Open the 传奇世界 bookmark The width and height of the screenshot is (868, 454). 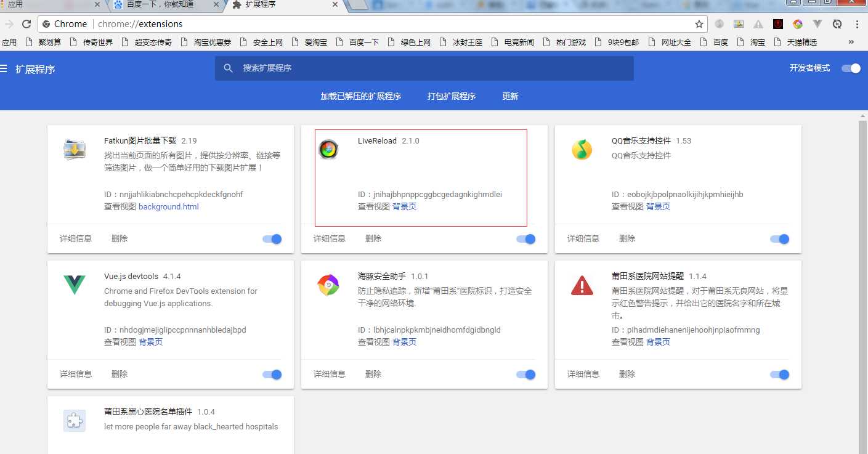point(91,43)
